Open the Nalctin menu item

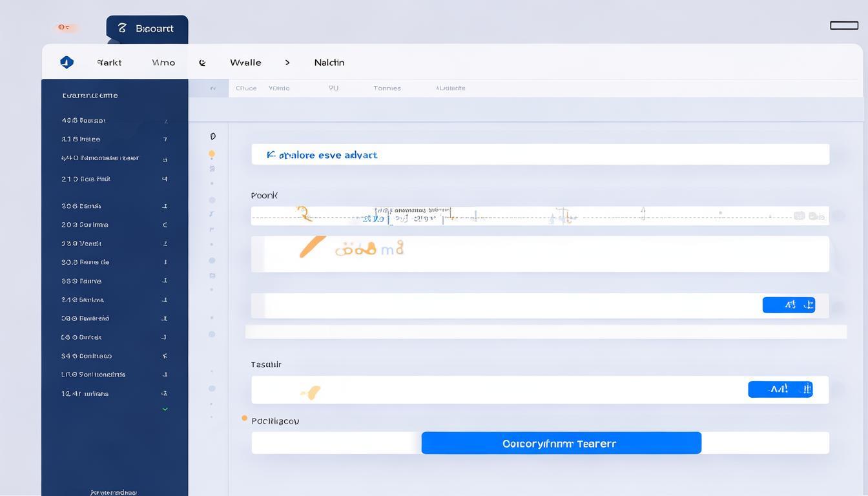(x=329, y=63)
